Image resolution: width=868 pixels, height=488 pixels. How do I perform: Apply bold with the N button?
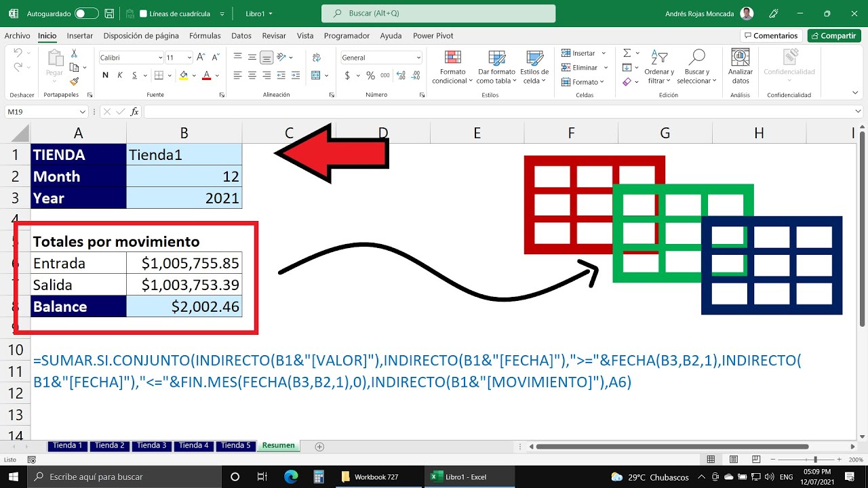(106, 75)
